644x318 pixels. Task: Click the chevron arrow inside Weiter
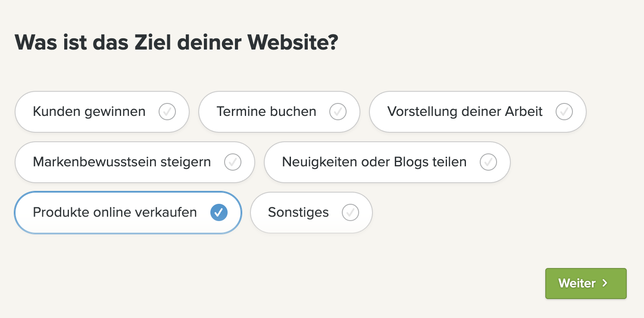605,283
